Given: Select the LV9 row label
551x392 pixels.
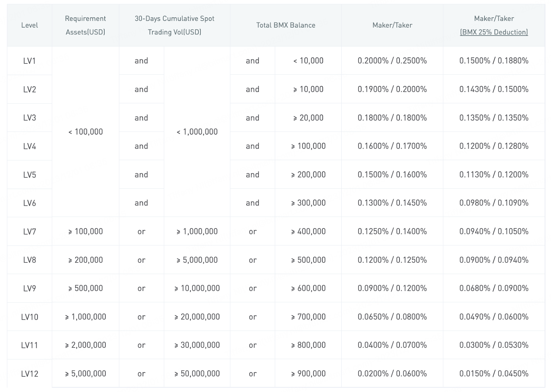Looking at the screenshot, I should [x=30, y=288].
